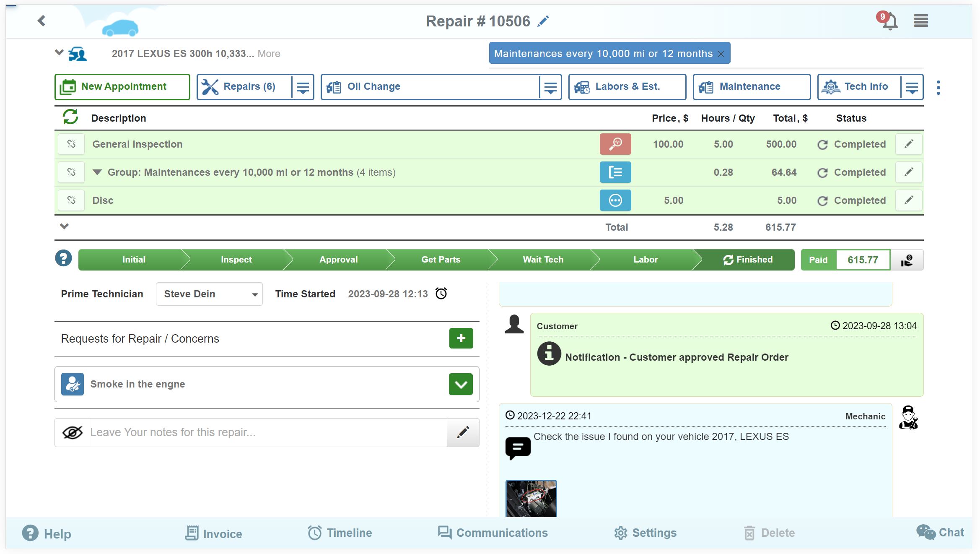Open the hamburger menu at top right
980x554 pixels.
(920, 21)
